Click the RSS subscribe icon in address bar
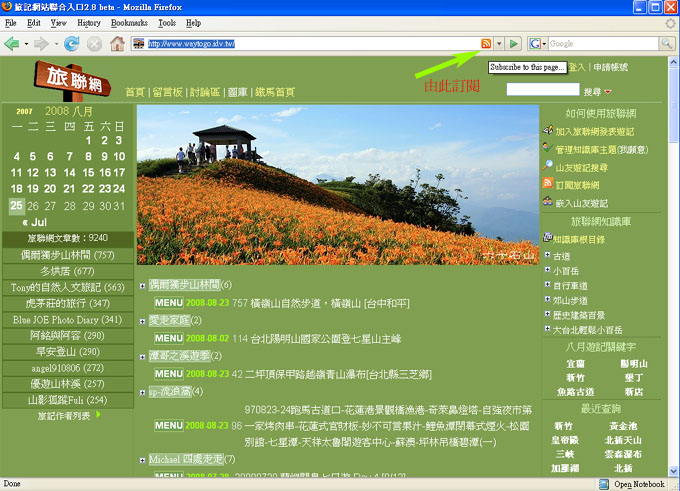The height and width of the screenshot is (491, 680). (486, 44)
